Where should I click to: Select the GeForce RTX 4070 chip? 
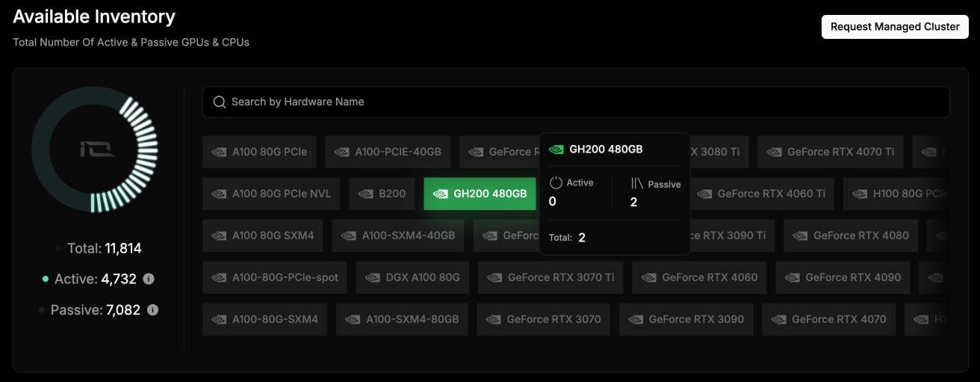[829, 319]
